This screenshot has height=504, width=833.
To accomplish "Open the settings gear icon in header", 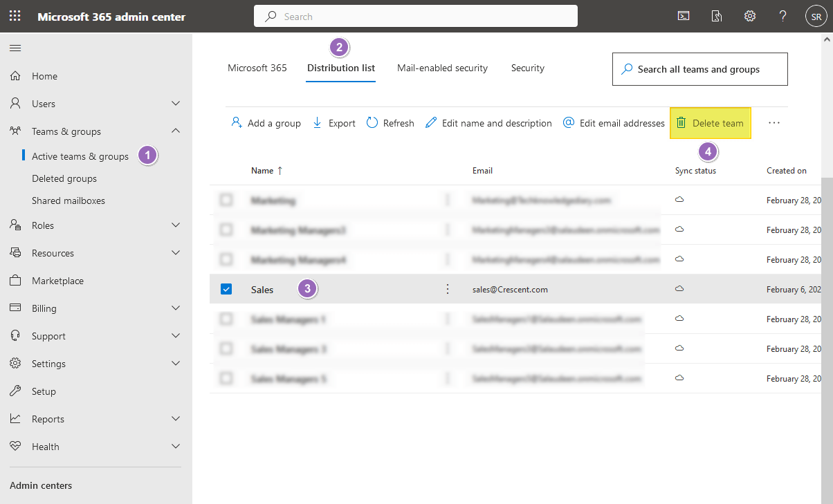I will pos(750,16).
